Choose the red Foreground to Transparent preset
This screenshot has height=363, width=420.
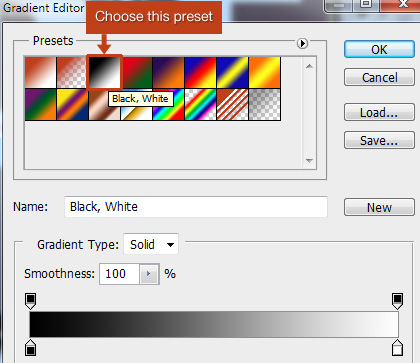[72, 73]
